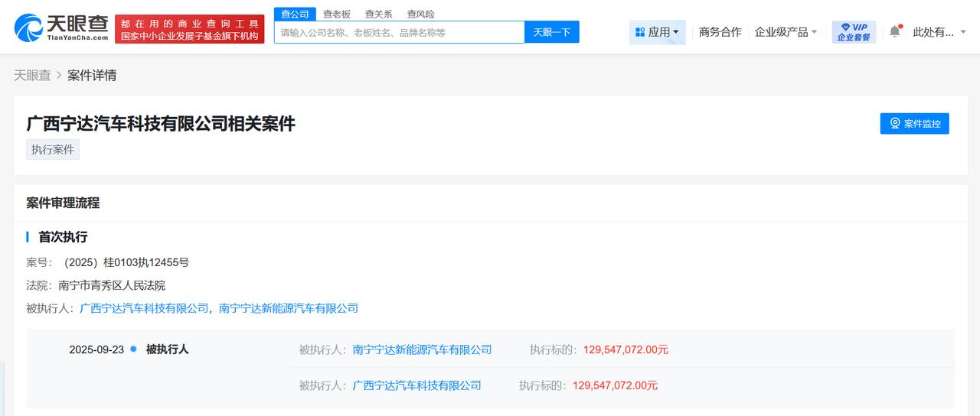Select the 查关系 search tab
This screenshot has height=416, width=980.
pyautogui.click(x=379, y=14)
